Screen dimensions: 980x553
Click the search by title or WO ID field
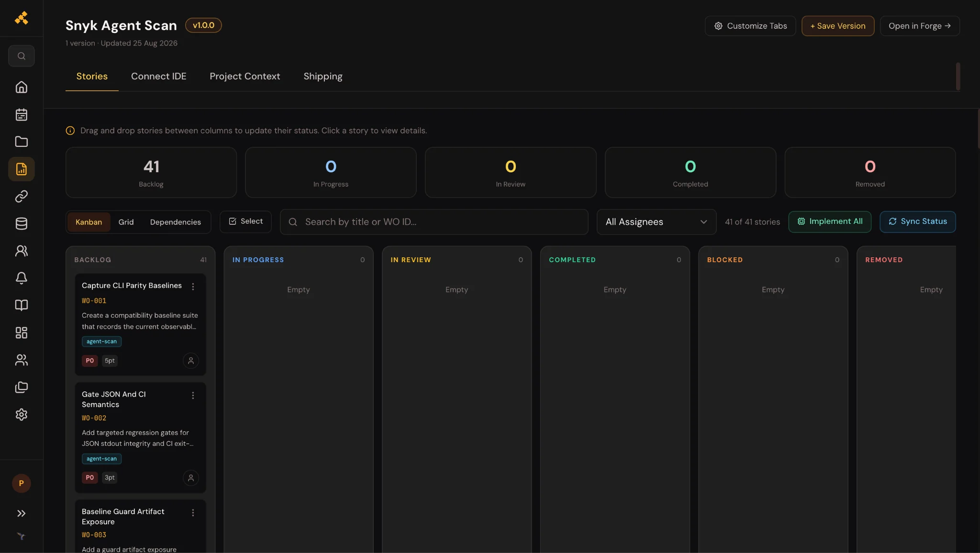pos(434,222)
